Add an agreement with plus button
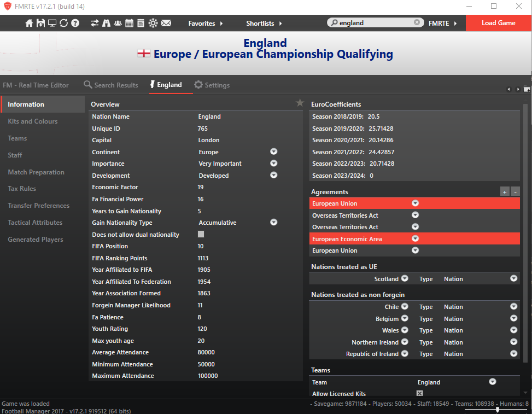 pos(505,192)
